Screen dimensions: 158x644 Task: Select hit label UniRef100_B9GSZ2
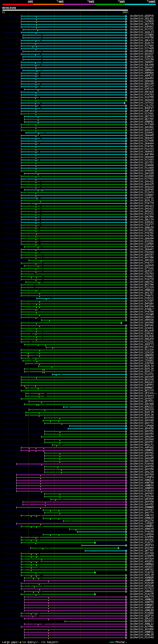point(142,407)
